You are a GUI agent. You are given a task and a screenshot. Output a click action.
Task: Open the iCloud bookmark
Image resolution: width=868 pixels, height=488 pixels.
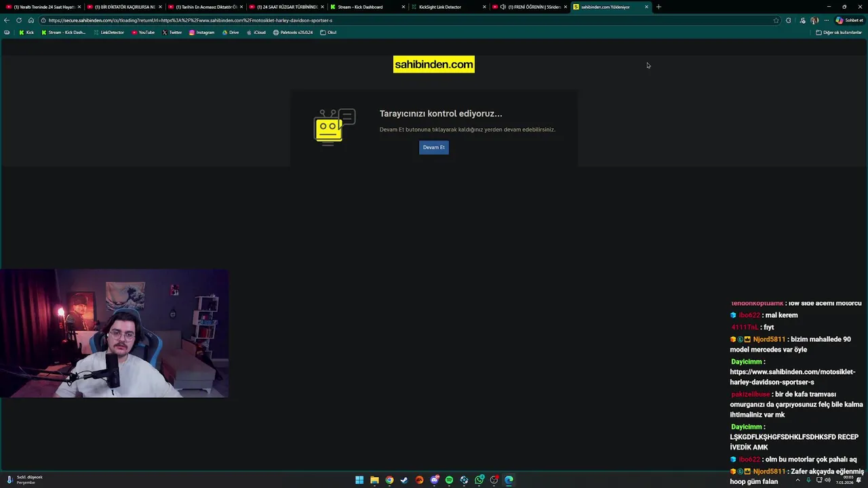tap(256, 33)
